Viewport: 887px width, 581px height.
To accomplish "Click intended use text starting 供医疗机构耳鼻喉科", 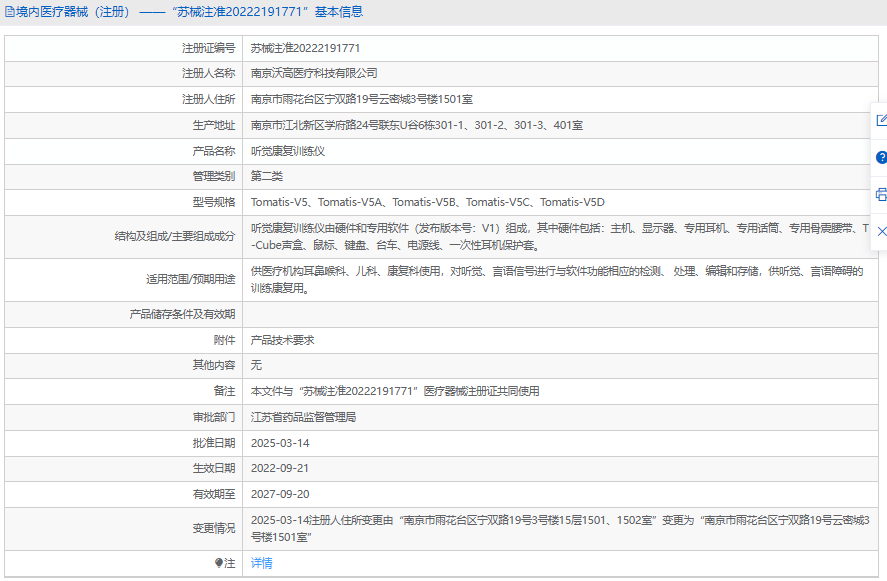I will pos(557,279).
